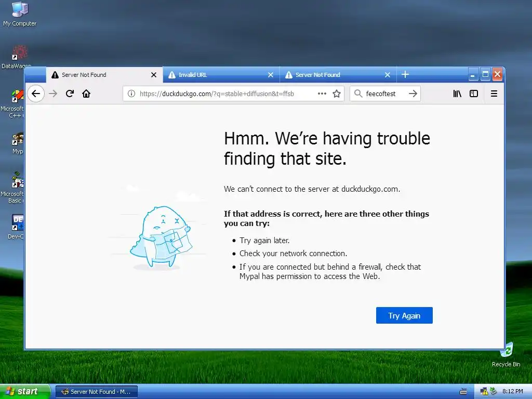
Task: Show sidebars icon
Action: pos(474,94)
